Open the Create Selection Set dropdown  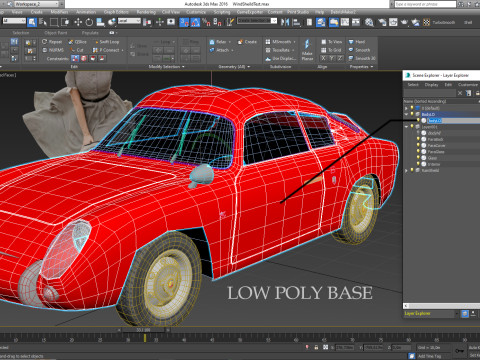257,21
